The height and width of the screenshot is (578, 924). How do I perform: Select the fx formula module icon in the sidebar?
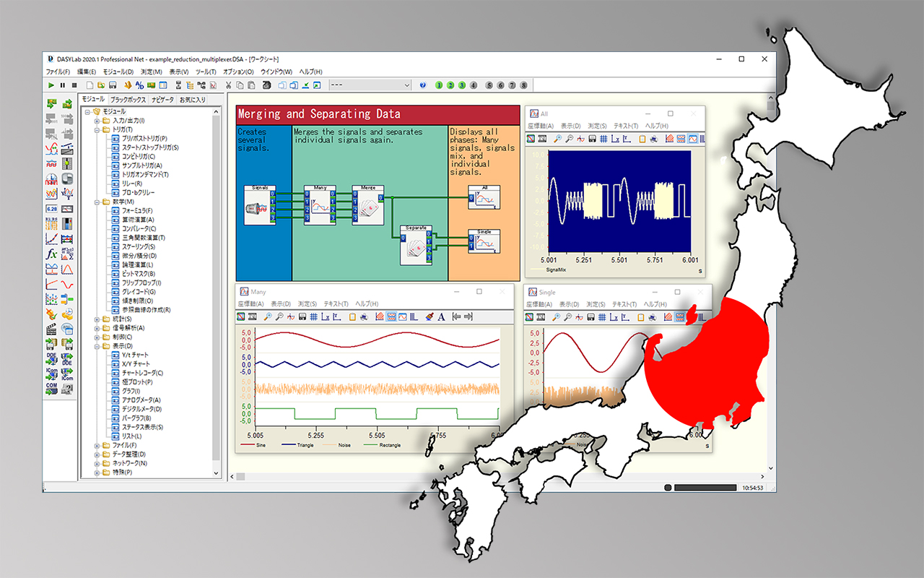pyautogui.click(x=51, y=254)
